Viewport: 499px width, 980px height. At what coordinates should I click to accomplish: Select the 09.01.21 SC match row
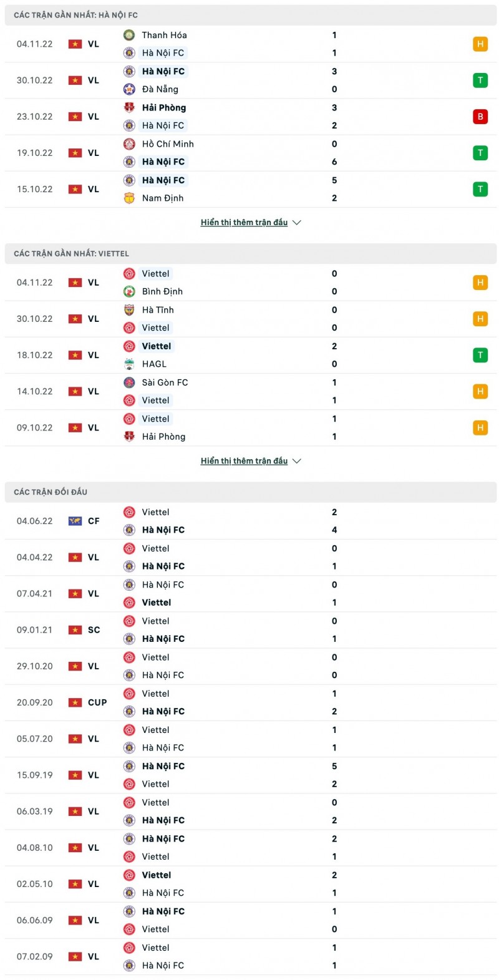click(x=249, y=630)
